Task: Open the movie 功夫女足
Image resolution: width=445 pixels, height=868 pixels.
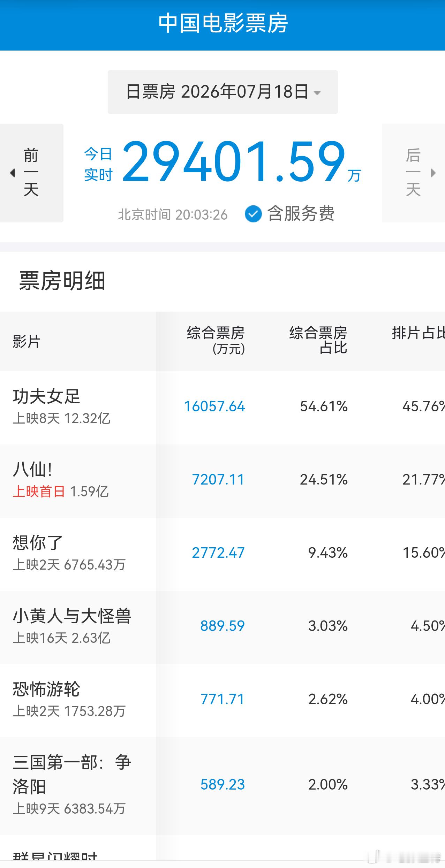Action: (46, 397)
